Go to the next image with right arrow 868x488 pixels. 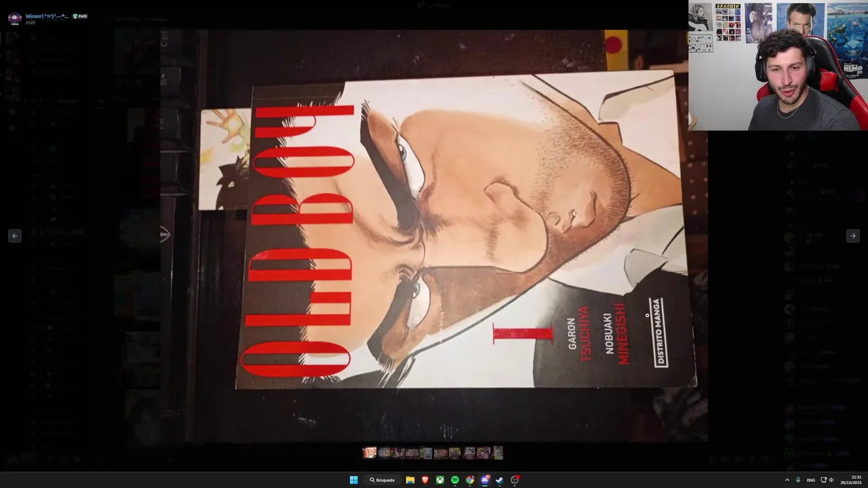[852, 236]
